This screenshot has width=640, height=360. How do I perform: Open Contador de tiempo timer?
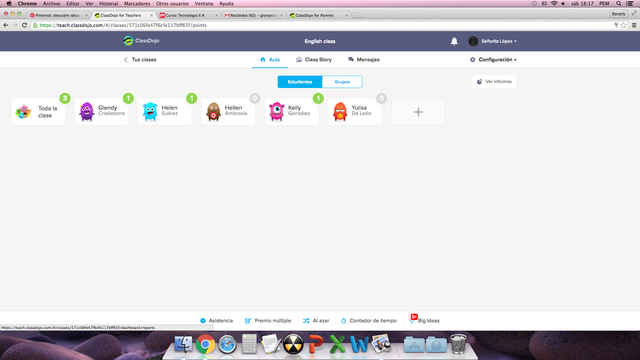click(369, 321)
